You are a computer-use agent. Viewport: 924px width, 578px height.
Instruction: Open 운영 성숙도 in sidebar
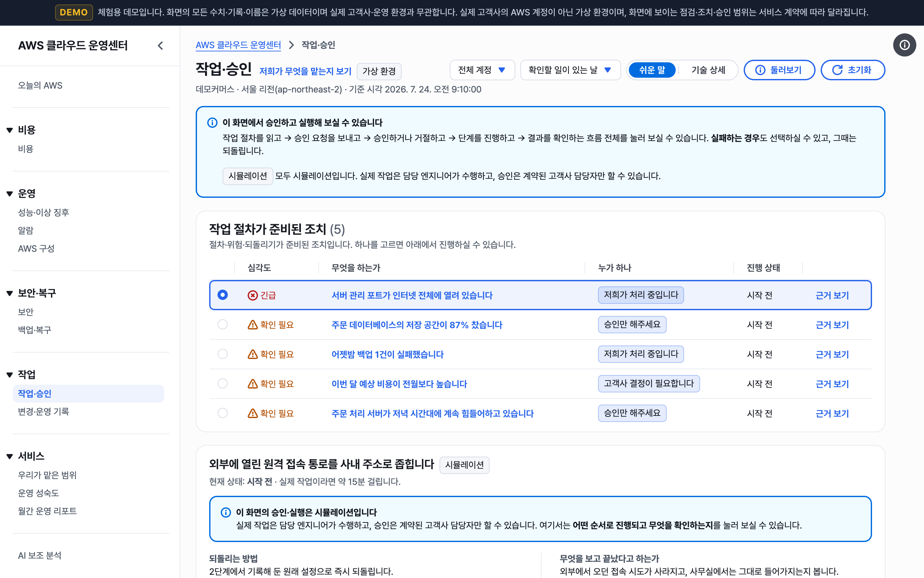(x=38, y=493)
